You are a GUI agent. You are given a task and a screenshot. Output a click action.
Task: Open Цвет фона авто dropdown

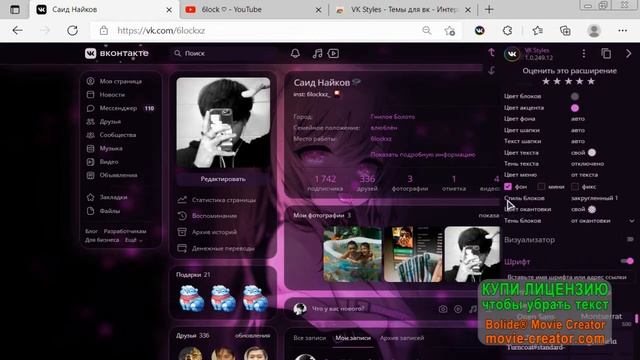click(x=578, y=119)
